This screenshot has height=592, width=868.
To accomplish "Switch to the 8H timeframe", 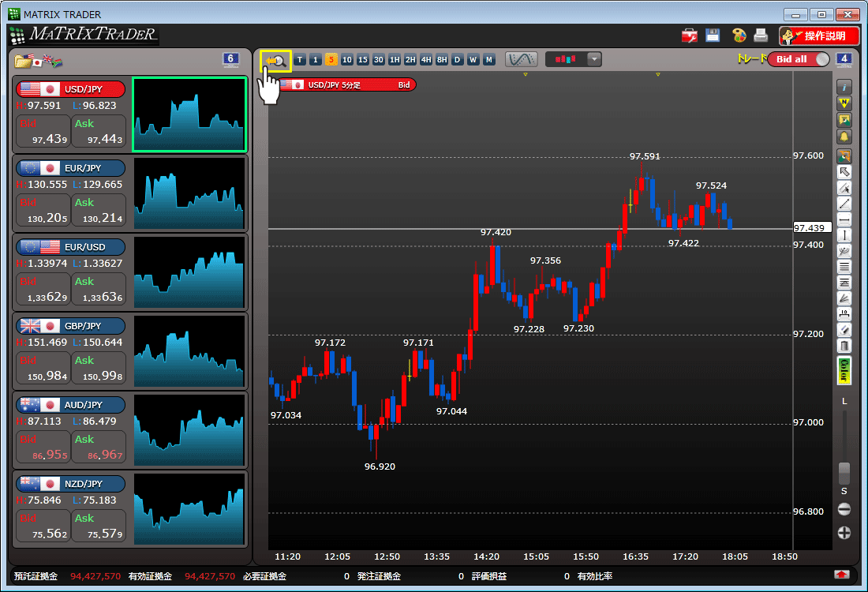I will point(442,60).
